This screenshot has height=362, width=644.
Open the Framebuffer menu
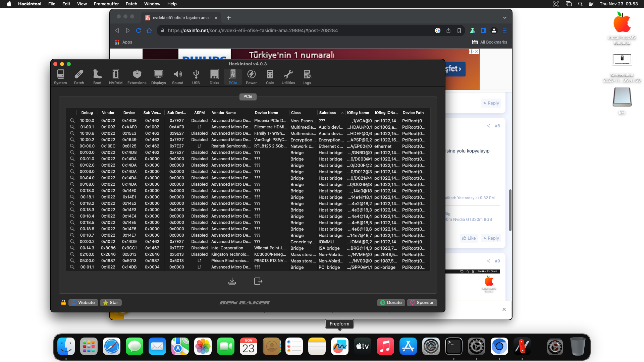click(106, 4)
